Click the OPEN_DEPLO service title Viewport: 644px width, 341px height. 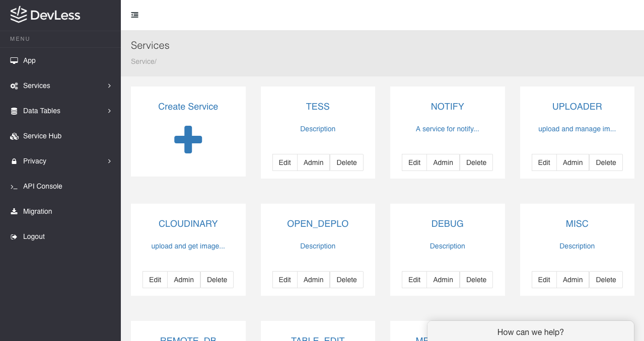point(318,224)
